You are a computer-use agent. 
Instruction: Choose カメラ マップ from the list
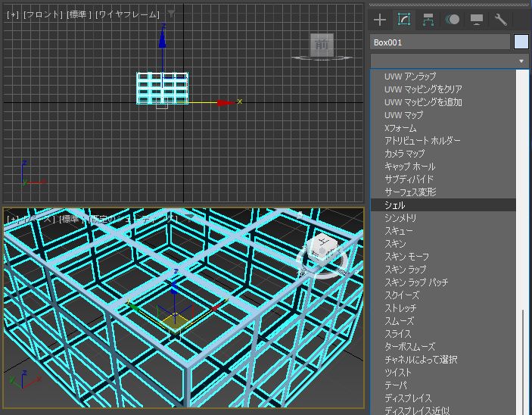[x=404, y=154]
